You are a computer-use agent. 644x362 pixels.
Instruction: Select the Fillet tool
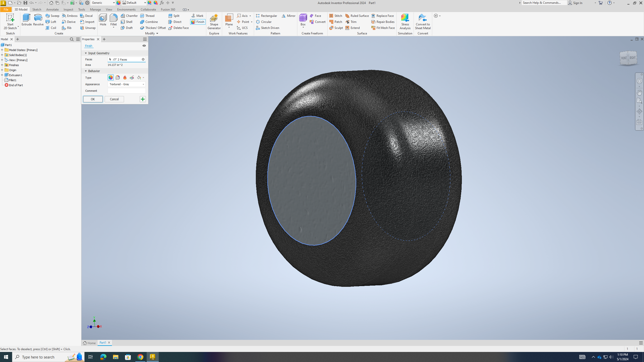[113, 20]
